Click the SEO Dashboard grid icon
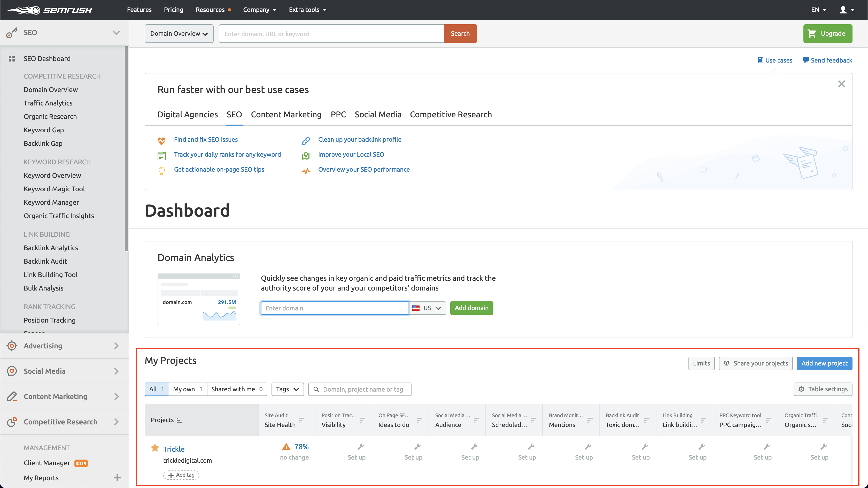Screen dimensions: 868x488 tap(12, 59)
